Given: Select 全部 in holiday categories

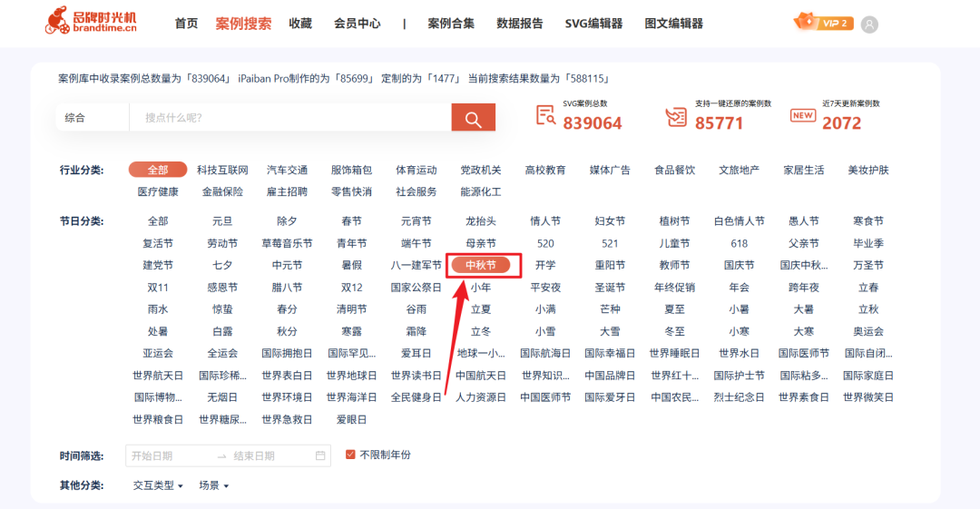Looking at the screenshot, I should pos(158,221).
